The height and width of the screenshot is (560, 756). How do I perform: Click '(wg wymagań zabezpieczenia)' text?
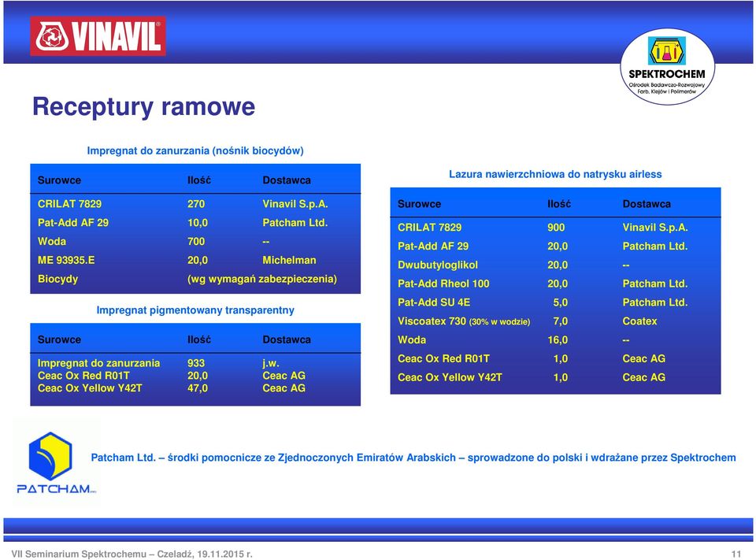262,279
